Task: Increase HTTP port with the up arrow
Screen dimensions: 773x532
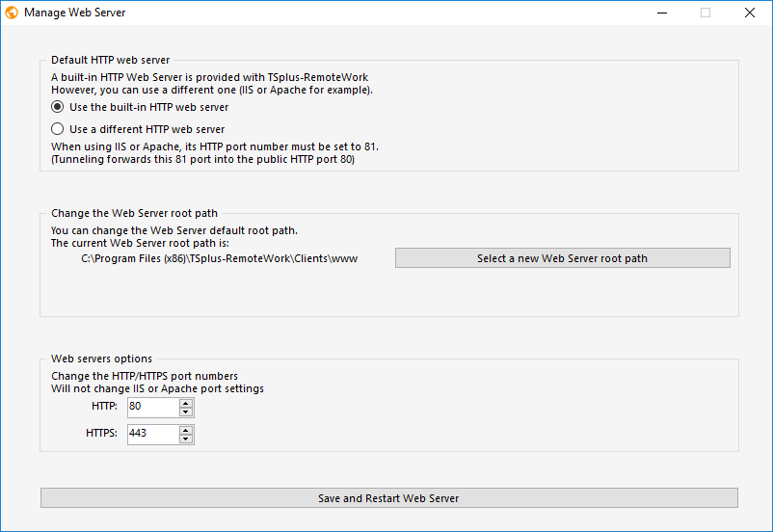Action: pyautogui.click(x=185, y=403)
